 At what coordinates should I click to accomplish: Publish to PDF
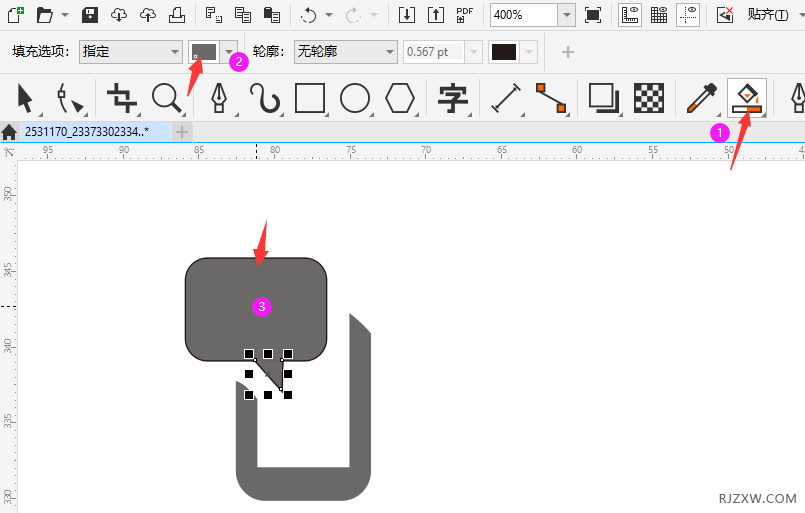pyautogui.click(x=465, y=15)
